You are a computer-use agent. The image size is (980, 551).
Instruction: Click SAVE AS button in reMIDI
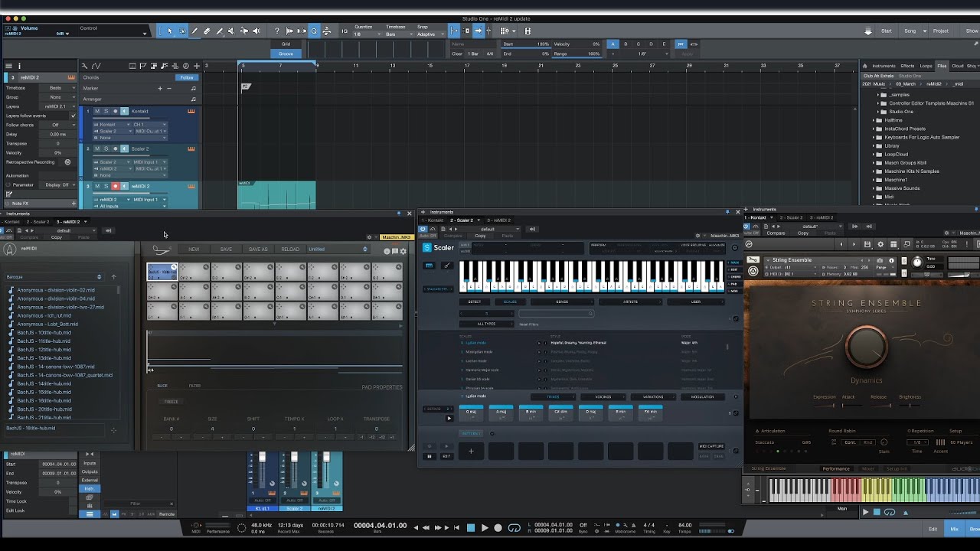pyautogui.click(x=258, y=249)
